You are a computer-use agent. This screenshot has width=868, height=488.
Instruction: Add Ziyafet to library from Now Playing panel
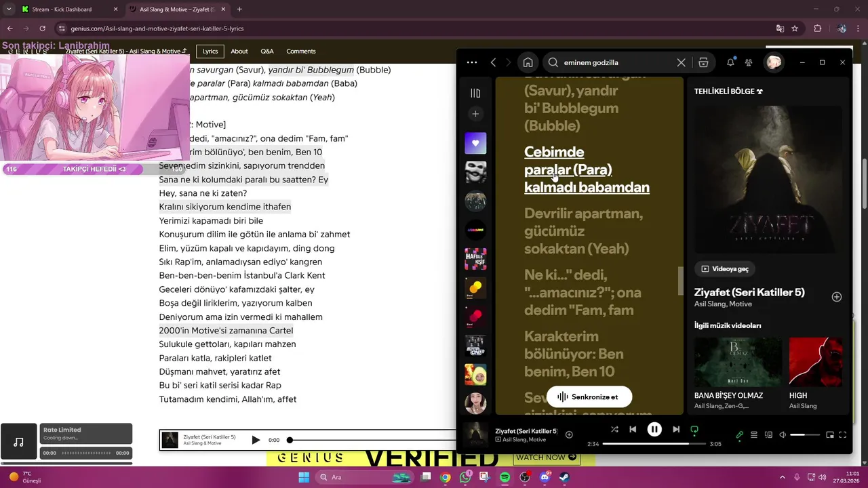tap(837, 297)
